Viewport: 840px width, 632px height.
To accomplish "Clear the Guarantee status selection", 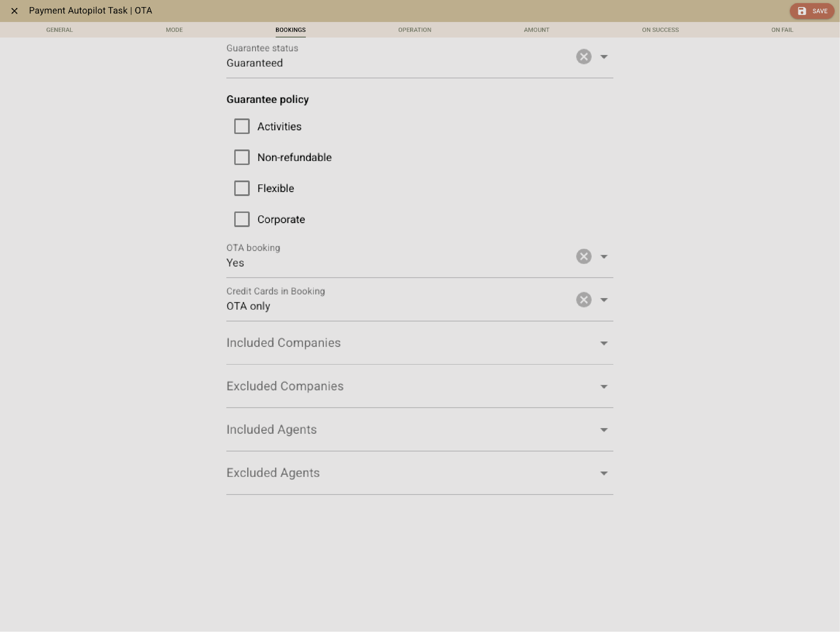I will click(584, 56).
